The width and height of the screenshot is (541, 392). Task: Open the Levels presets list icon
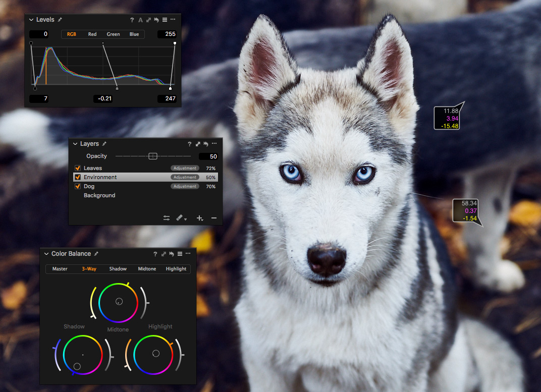(x=165, y=20)
